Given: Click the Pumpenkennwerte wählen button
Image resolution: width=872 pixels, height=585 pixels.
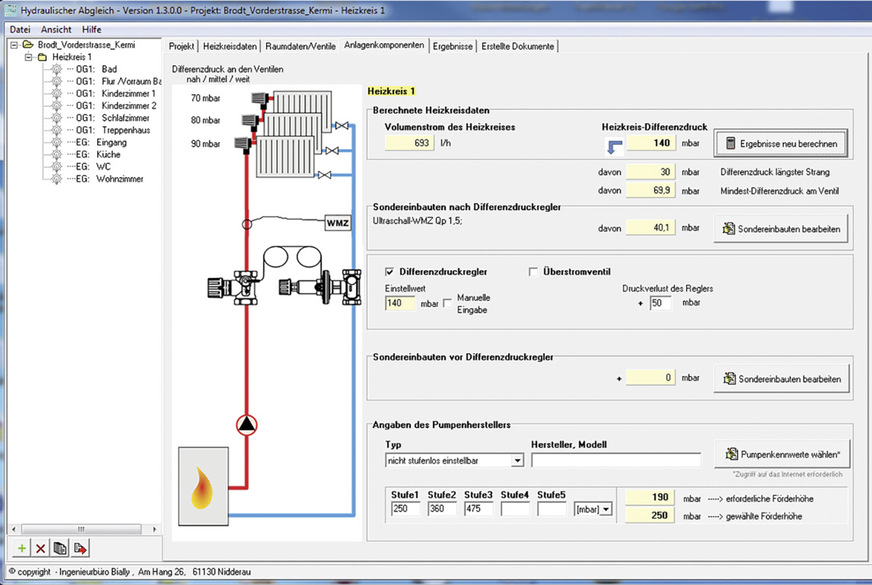Looking at the screenshot, I should point(781,453).
